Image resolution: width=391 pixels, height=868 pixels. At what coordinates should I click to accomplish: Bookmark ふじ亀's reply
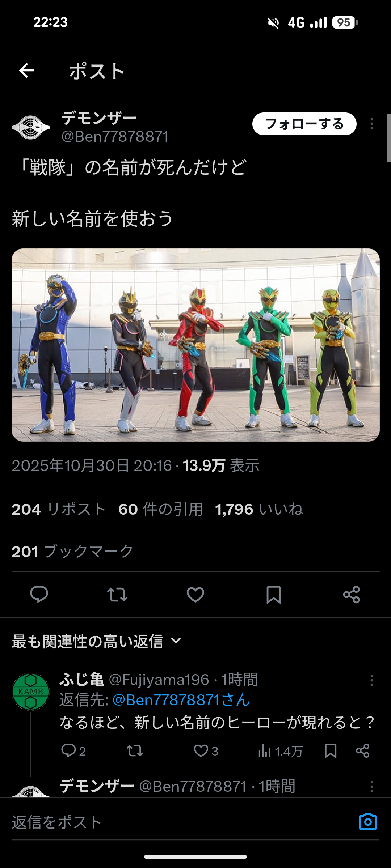(331, 751)
